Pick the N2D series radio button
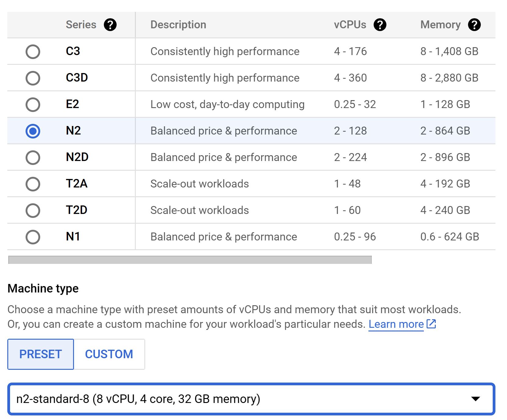 (33, 157)
